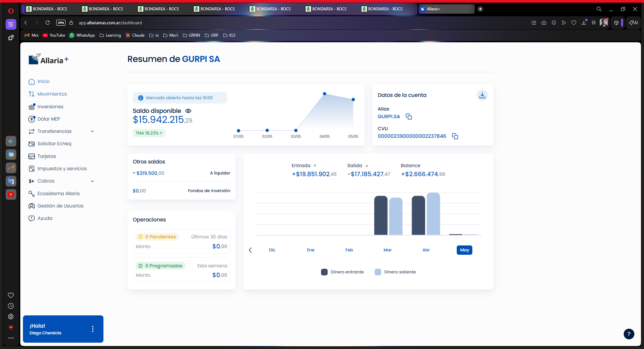The image size is (644, 349).
Task: Select the Dic month tab
Action: 272,250
